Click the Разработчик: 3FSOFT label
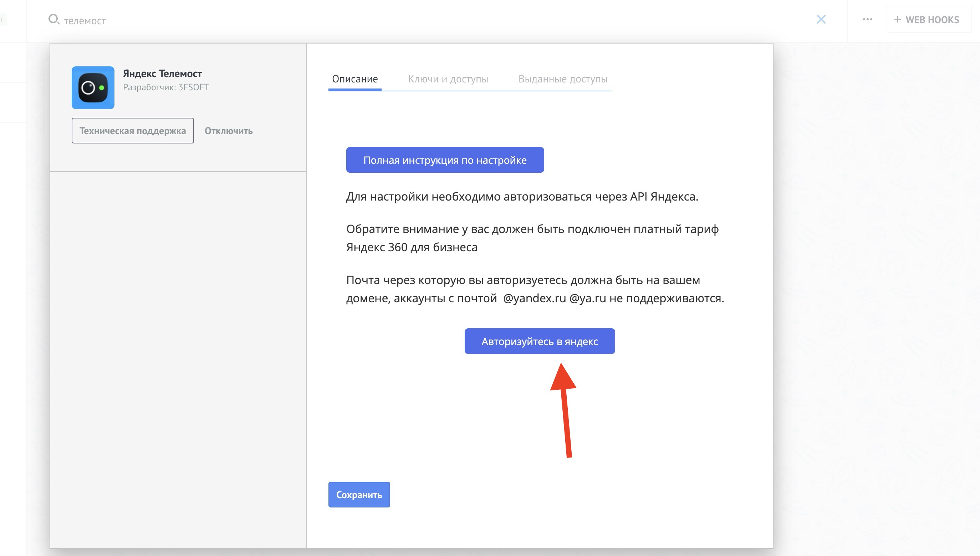Viewport: 980px width, 556px height. (x=166, y=87)
